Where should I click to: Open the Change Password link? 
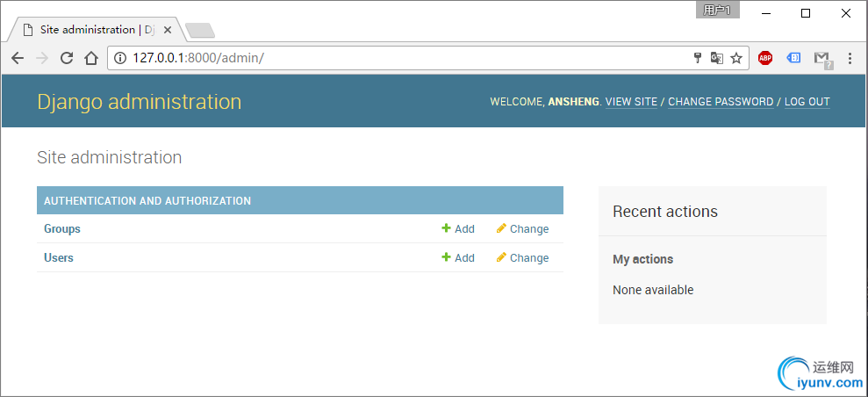click(721, 102)
